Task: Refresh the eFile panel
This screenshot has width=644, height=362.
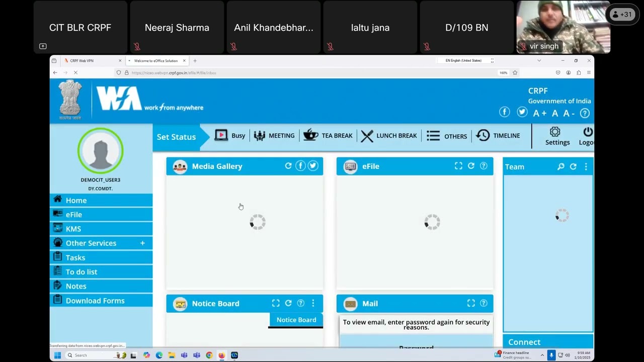Action: click(471, 166)
